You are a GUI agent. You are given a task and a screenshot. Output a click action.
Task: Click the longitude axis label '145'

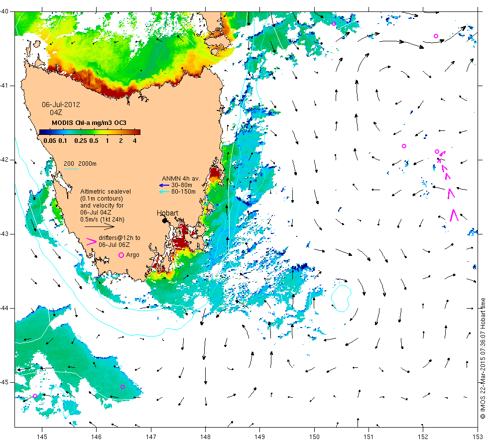pyautogui.click(x=42, y=437)
